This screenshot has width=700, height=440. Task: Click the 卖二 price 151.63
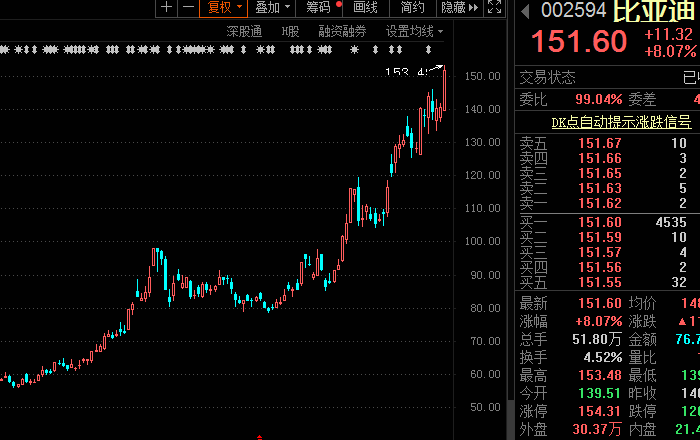click(x=600, y=188)
